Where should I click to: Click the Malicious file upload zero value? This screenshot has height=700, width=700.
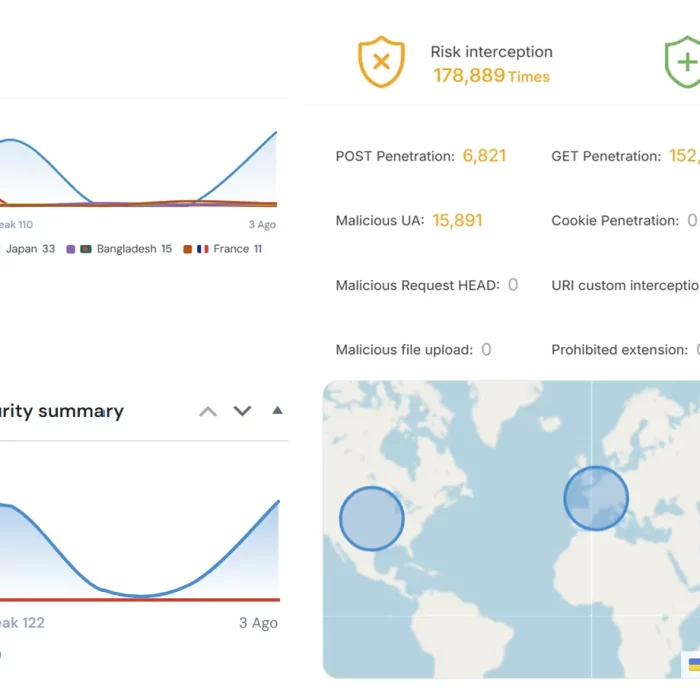486,350
